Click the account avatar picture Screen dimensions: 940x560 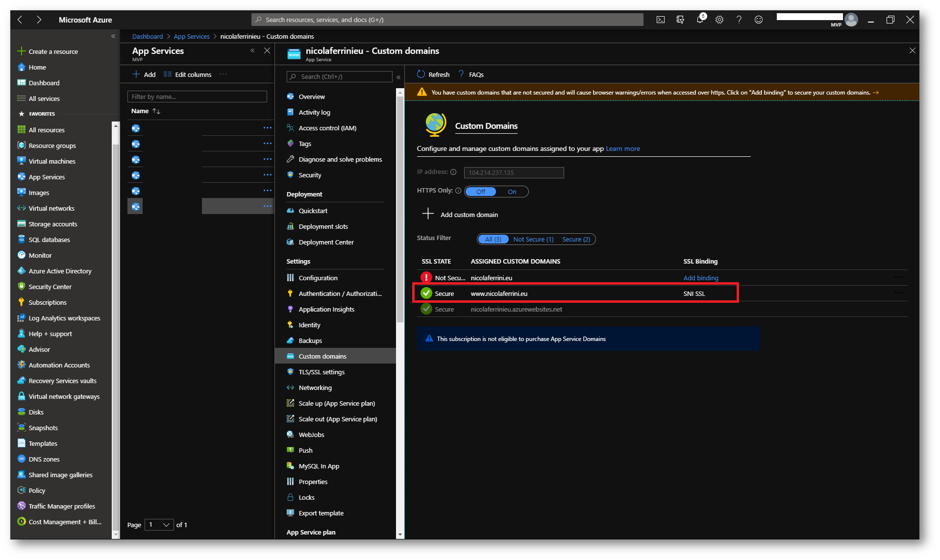(851, 20)
